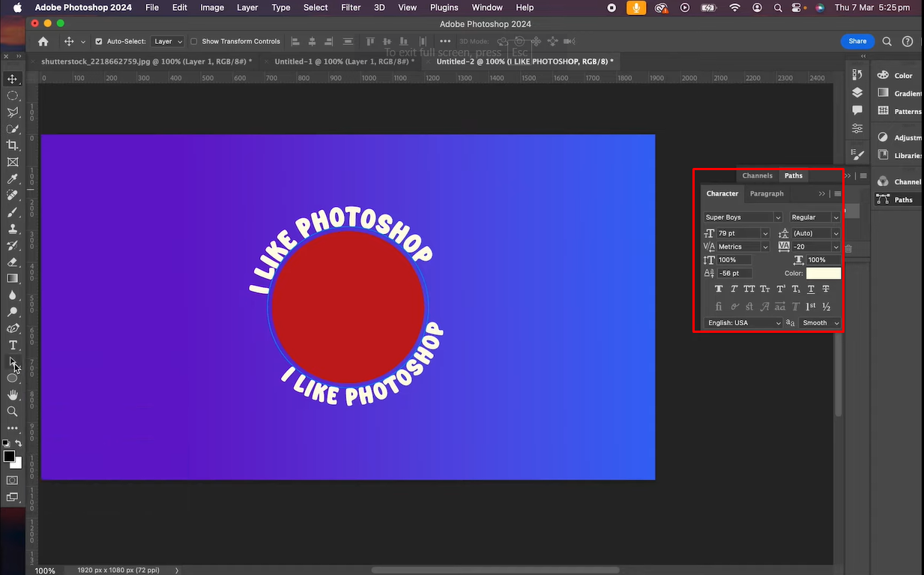Click the Share button
924x575 pixels.
(x=857, y=41)
